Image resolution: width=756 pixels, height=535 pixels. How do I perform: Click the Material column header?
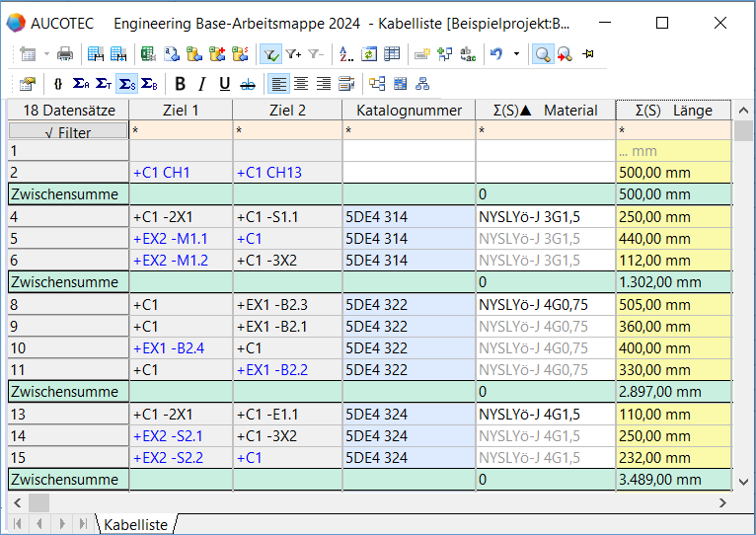[x=545, y=110]
